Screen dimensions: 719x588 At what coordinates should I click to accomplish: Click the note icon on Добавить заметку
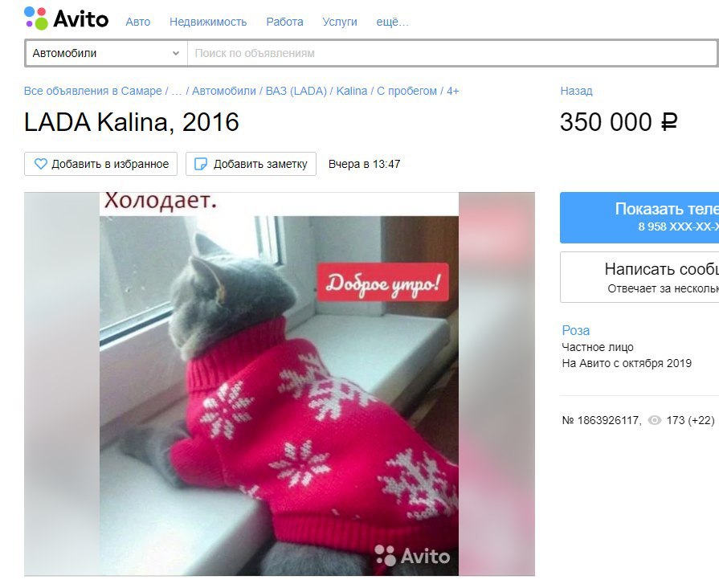click(x=201, y=164)
